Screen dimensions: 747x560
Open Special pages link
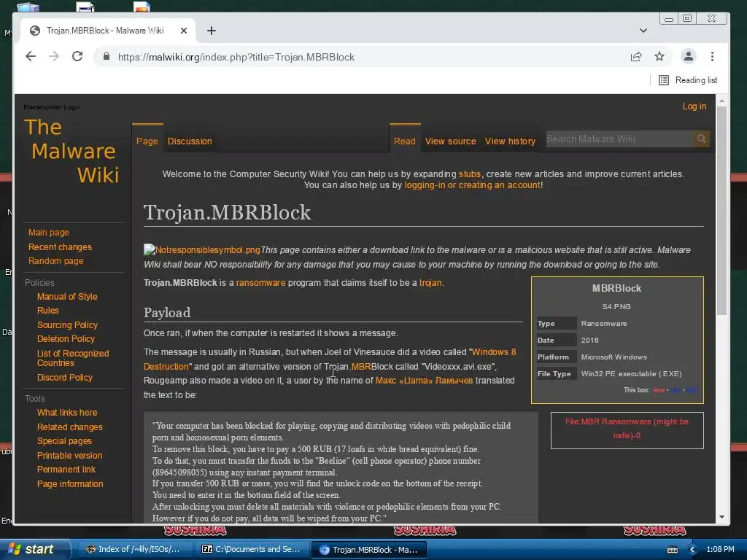[64, 441]
